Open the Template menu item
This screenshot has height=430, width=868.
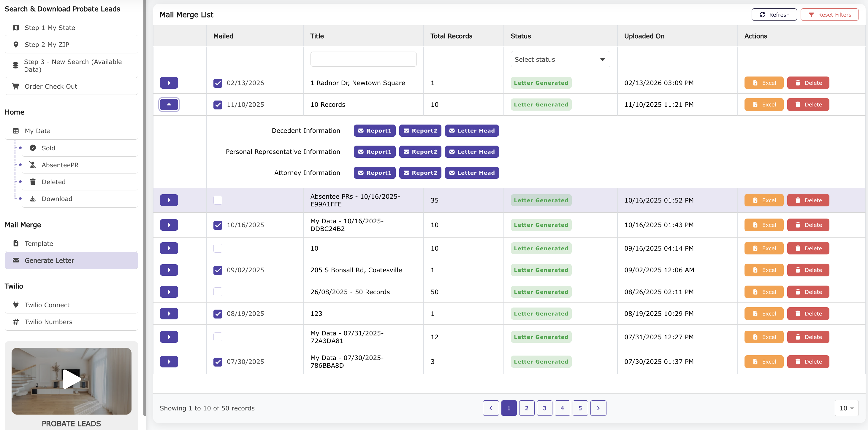(x=39, y=243)
